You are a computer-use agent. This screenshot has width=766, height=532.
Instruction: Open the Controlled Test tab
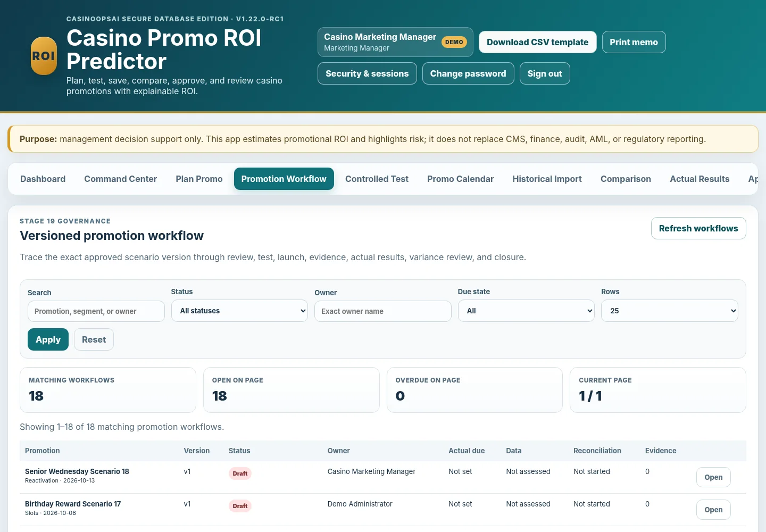[377, 179]
